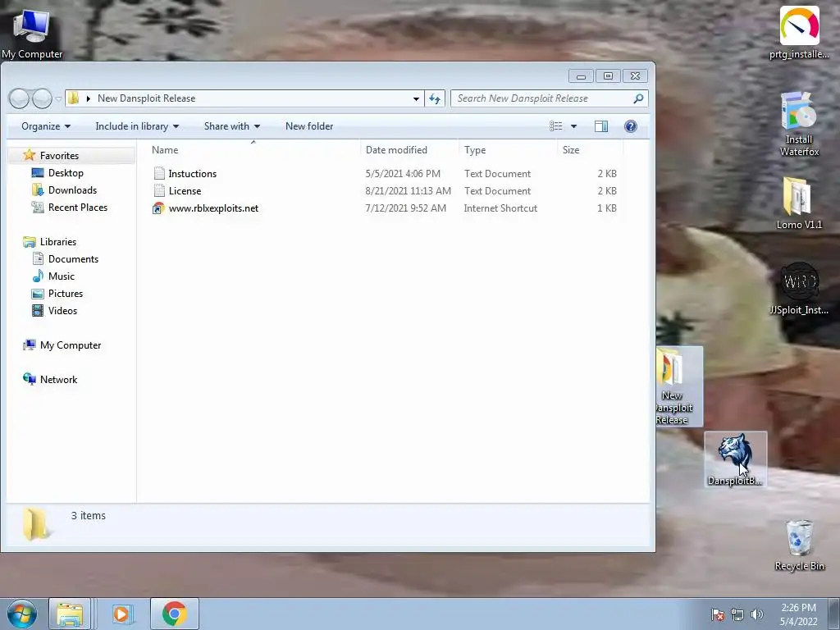
Task: Select the DansploitB desktop icon
Action: (x=735, y=459)
